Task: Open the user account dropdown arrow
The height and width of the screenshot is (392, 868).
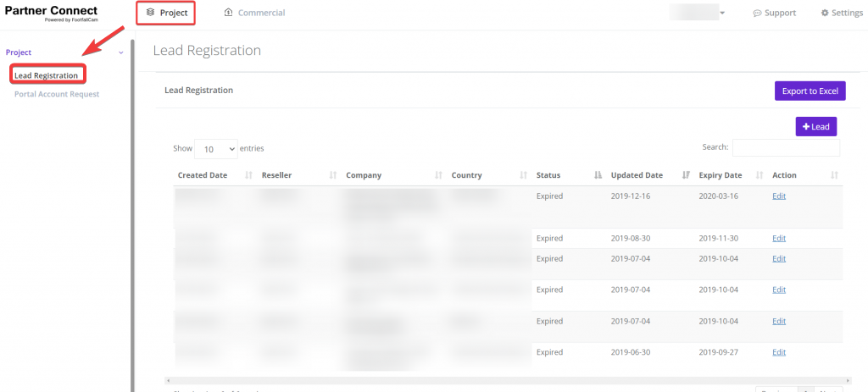Action: pos(722,14)
